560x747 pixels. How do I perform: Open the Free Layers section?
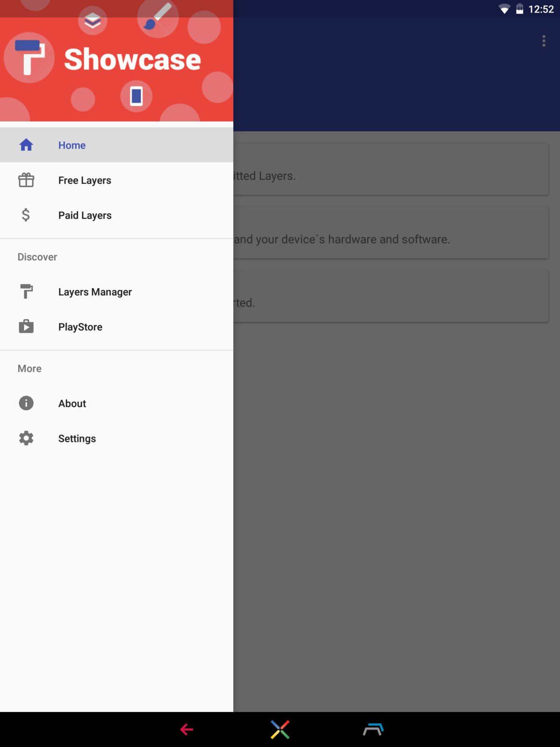(x=84, y=180)
